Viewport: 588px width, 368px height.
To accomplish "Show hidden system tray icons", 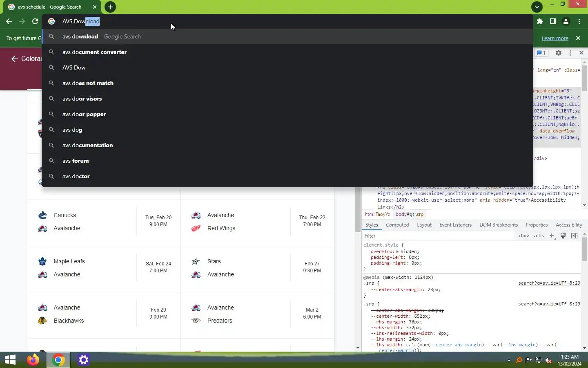I will pos(509,360).
